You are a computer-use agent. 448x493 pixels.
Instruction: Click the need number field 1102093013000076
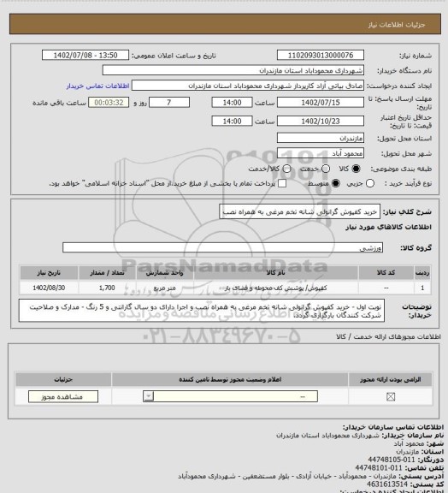pos(321,56)
